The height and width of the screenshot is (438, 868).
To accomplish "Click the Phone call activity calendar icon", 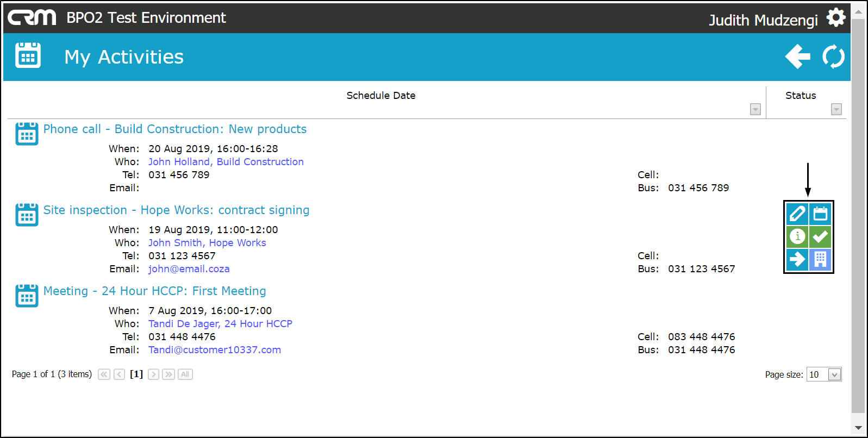I will 27,134.
